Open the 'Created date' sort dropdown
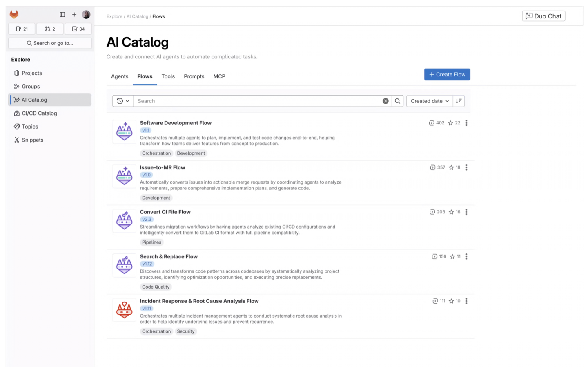Viewport: 588px width, 380px height. 430,101
